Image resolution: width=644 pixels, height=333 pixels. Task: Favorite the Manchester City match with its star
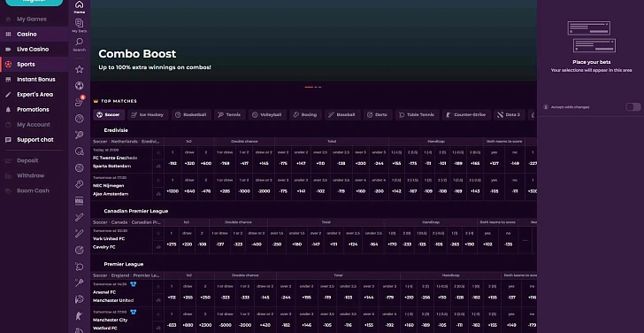coord(158,314)
